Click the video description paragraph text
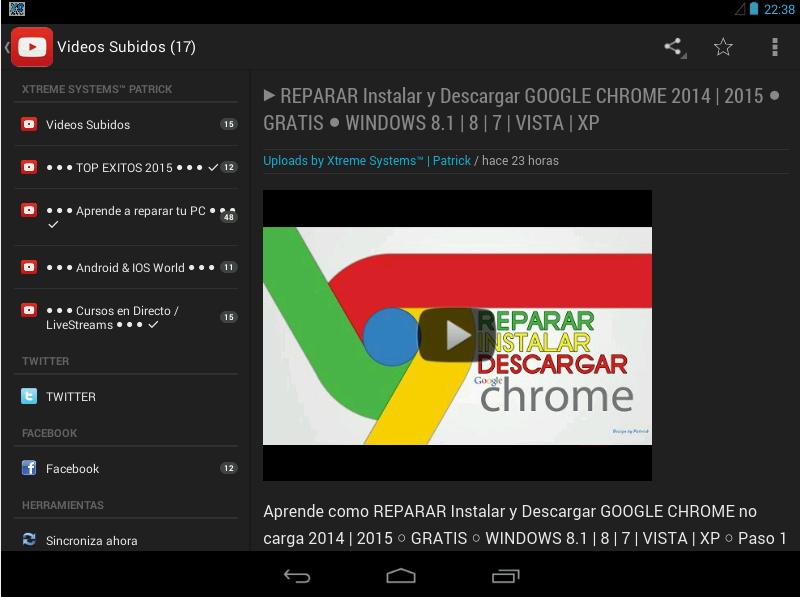Viewport: 800px width, 597px height. (526, 525)
